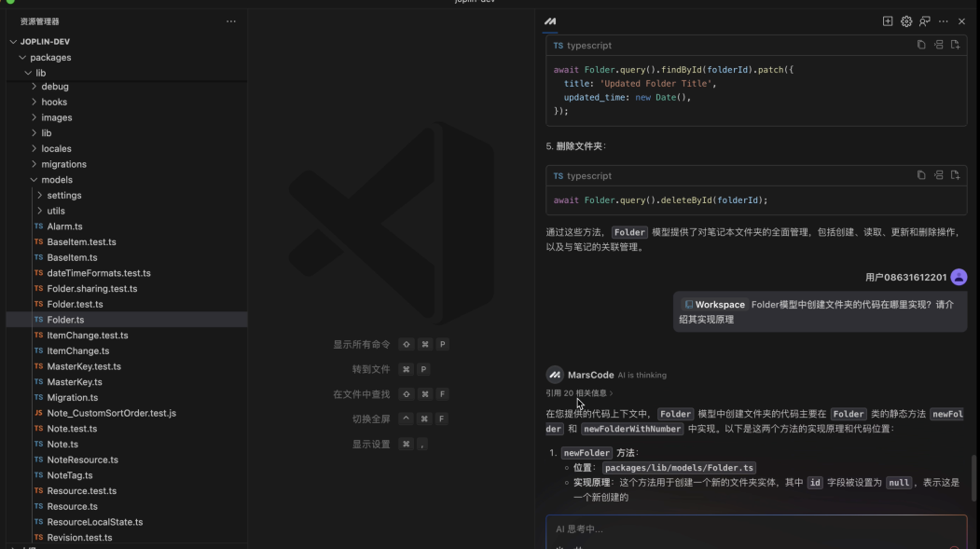The width and height of the screenshot is (980, 549).
Task: Copy the findById patch code block
Action: [921, 45]
